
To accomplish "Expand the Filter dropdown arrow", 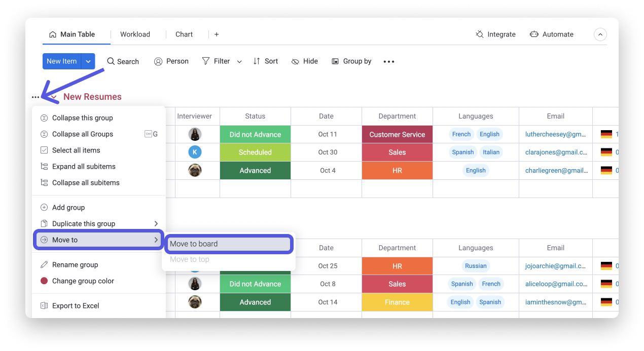I will [239, 61].
